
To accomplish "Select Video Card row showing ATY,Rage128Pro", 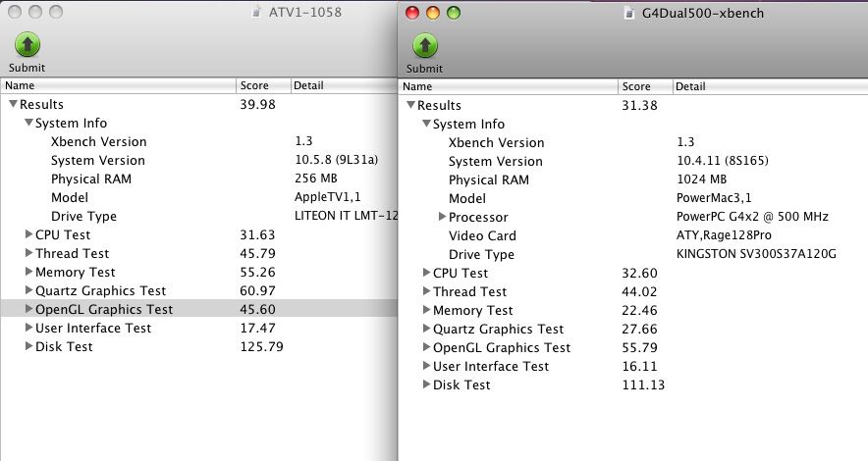I will click(632, 235).
